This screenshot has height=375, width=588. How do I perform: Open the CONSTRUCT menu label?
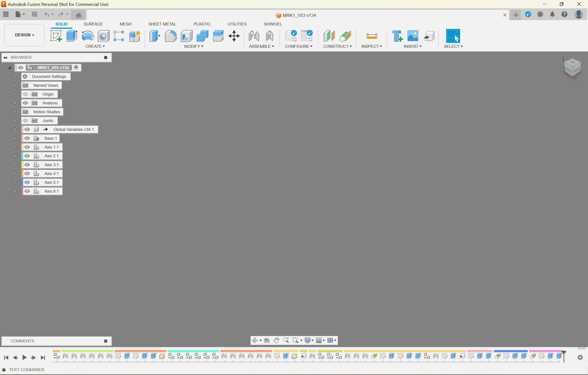pos(337,46)
